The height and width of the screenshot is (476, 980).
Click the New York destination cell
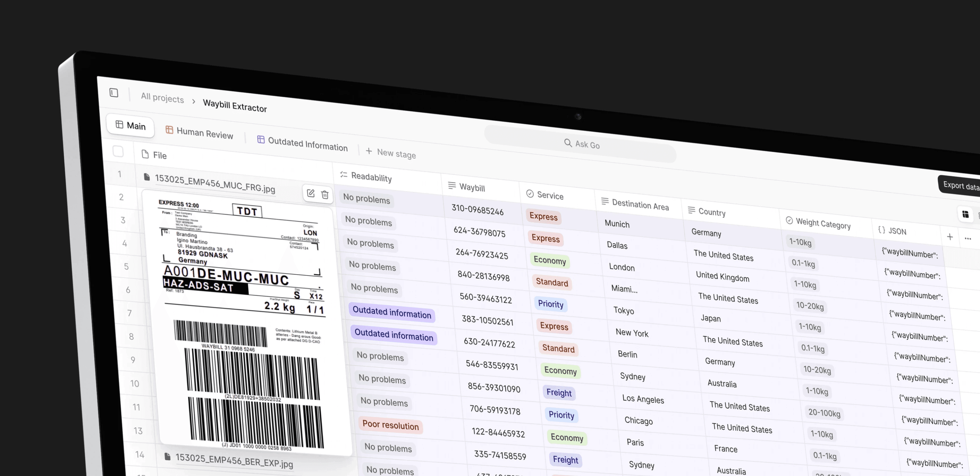(632, 333)
